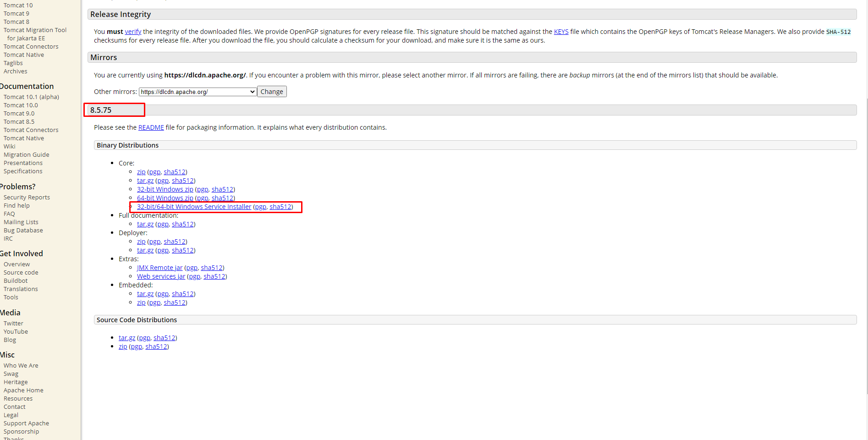
Task: Open the Tools sidebar link
Action: point(11,297)
